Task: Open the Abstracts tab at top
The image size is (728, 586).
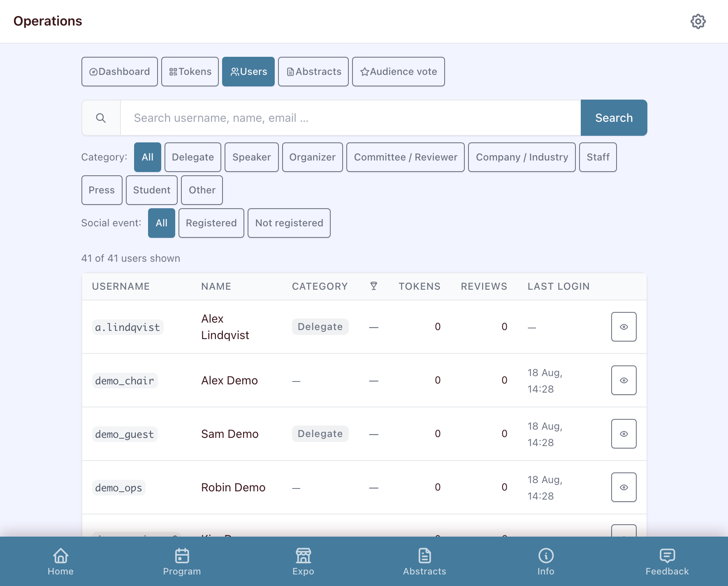Action: pyautogui.click(x=313, y=72)
